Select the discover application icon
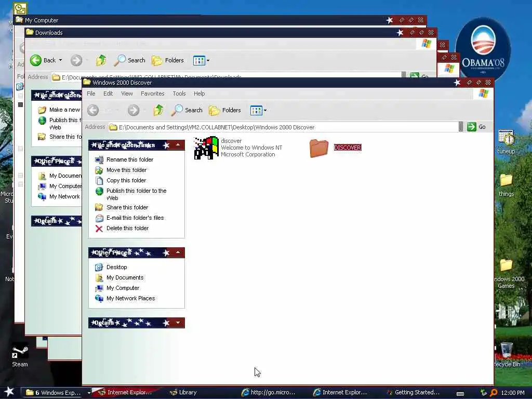 (206, 148)
